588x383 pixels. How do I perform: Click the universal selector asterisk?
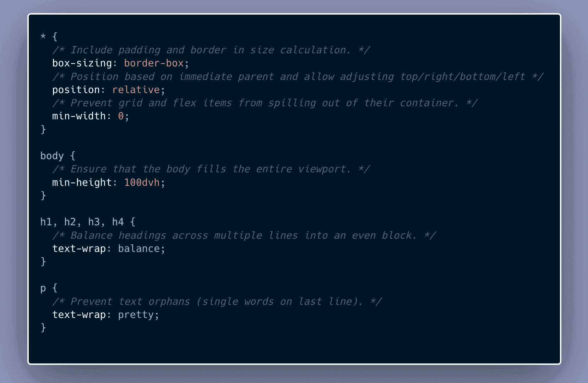(43, 36)
